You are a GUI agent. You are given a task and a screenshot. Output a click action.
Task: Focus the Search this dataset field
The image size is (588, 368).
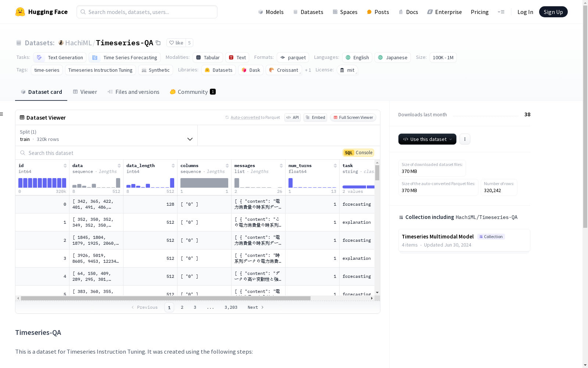[179, 153]
